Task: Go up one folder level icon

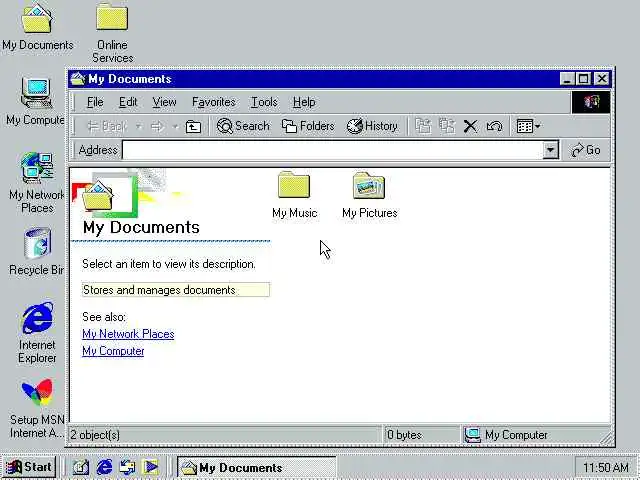Action: tap(193, 127)
